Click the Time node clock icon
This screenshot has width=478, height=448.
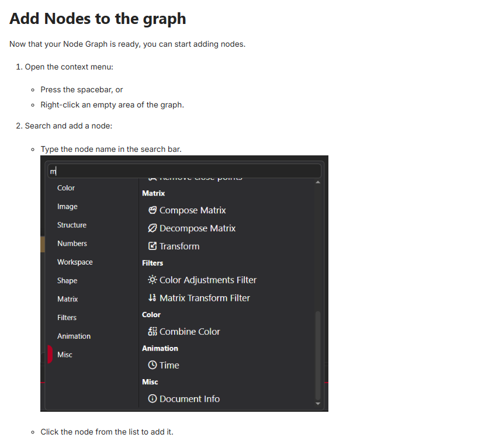153,366
